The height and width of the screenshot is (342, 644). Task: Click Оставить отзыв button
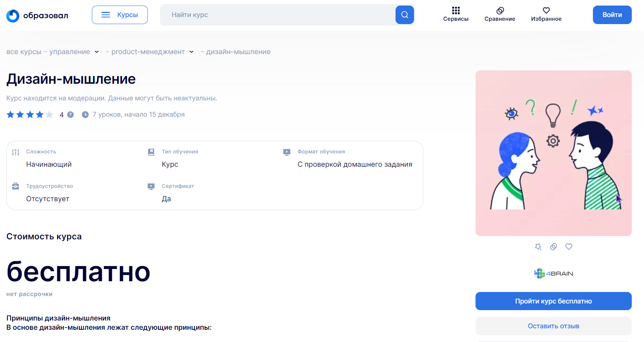click(x=553, y=326)
